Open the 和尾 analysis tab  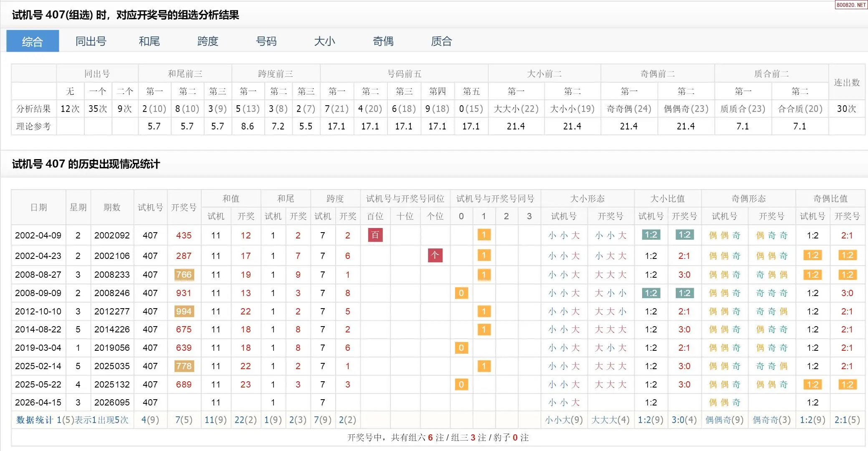(149, 41)
